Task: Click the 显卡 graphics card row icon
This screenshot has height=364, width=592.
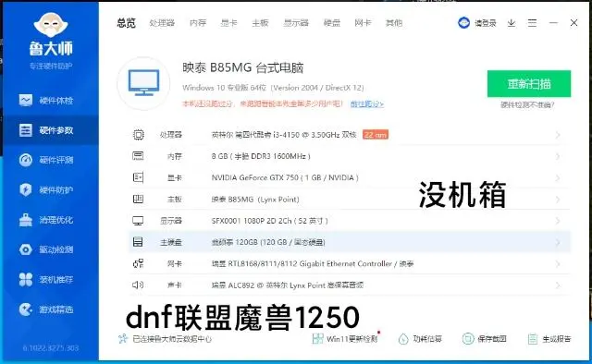Action: tap(138, 177)
